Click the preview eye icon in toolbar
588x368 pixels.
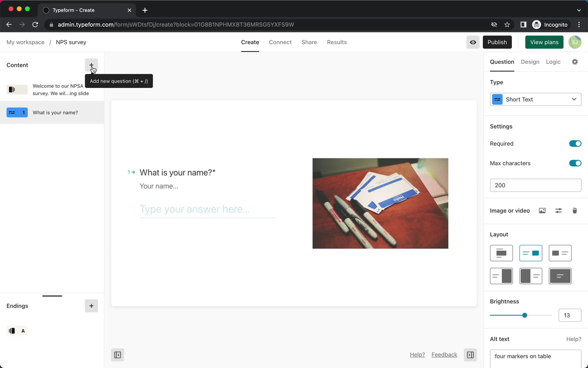(x=473, y=42)
